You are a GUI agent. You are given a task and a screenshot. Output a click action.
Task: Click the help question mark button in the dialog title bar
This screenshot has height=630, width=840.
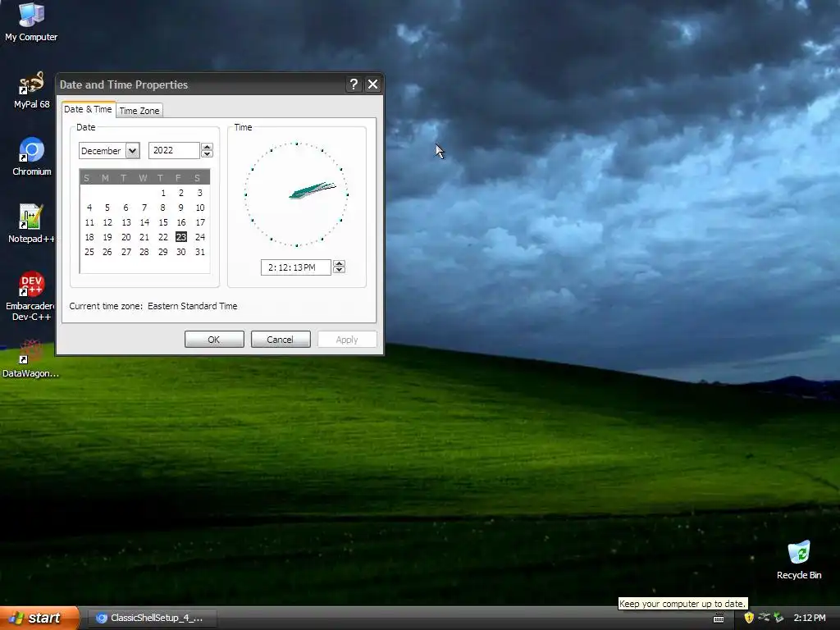point(354,84)
